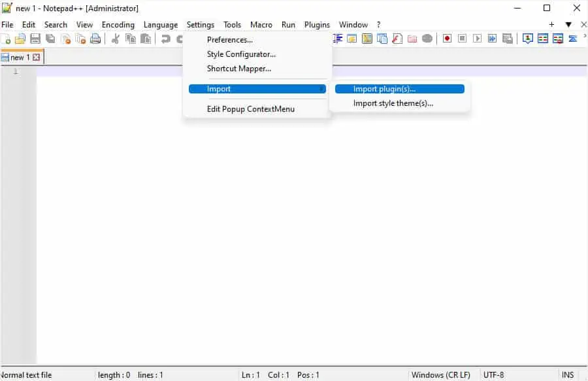Click the Playback macro icon
This screenshot has width=588, height=381.
[x=476, y=38]
